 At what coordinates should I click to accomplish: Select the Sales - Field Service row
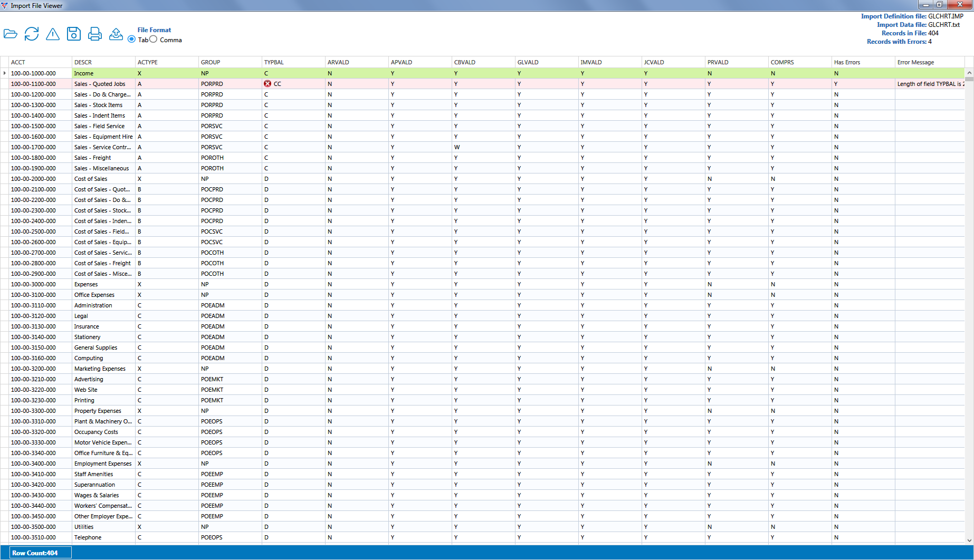[482, 126]
